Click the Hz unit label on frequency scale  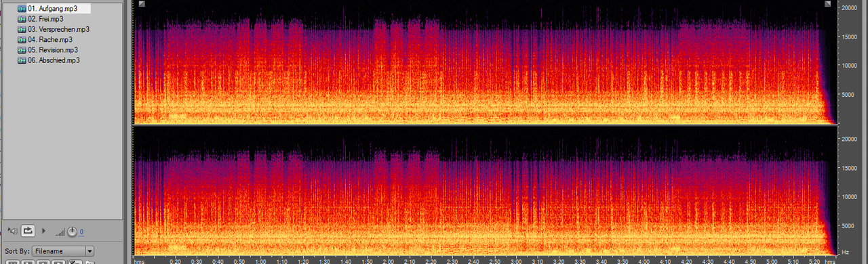(846, 252)
